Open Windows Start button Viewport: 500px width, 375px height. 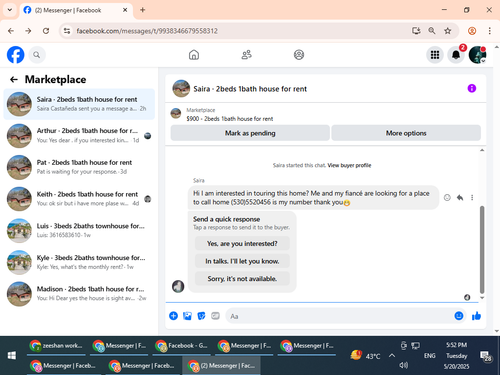pyautogui.click(x=12, y=356)
